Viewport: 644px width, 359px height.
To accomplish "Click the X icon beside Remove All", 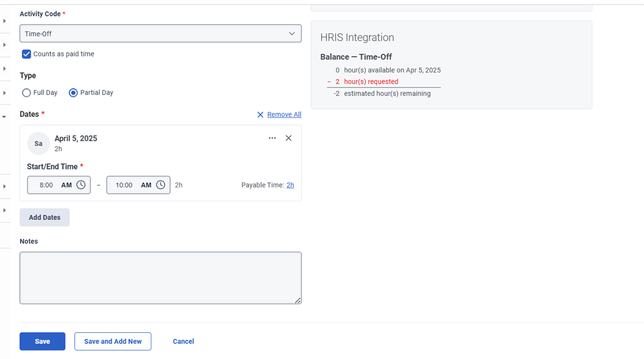I will pos(260,115).
